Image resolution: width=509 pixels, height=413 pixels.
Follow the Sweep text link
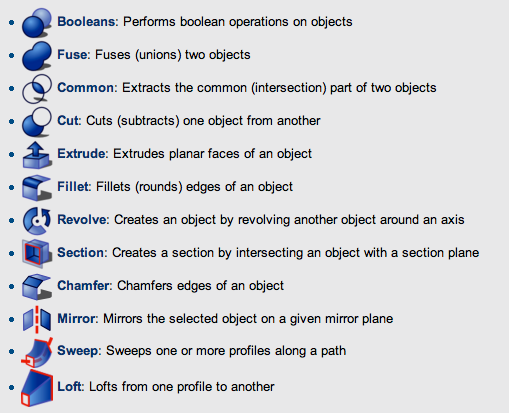point(78,351)
